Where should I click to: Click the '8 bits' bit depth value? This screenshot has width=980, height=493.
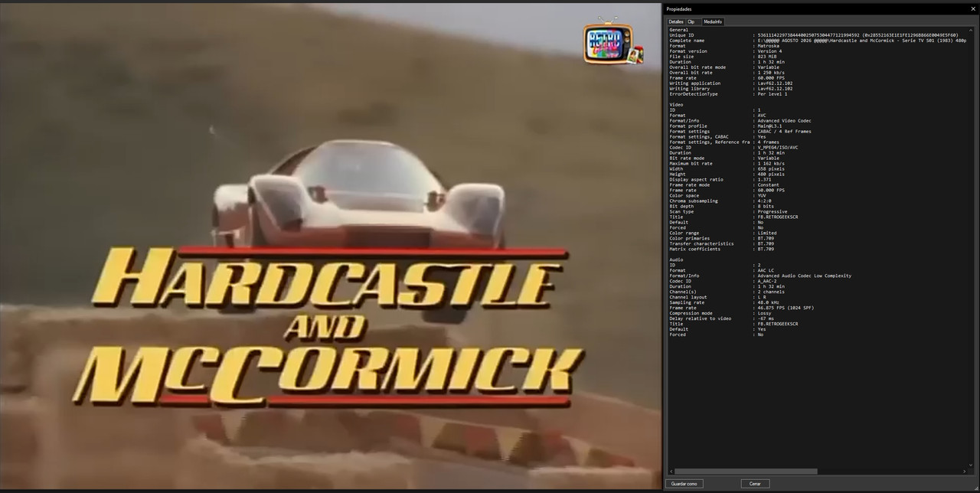(765, 207)
